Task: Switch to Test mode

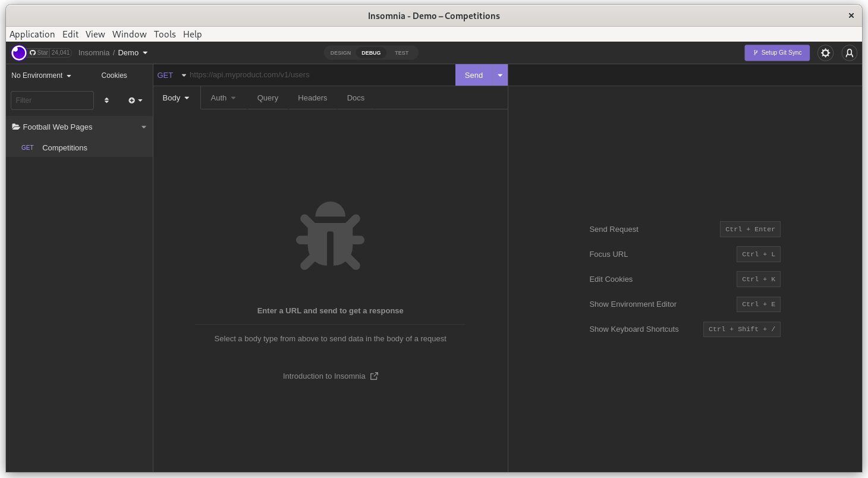Action: [x=401, y=53]
